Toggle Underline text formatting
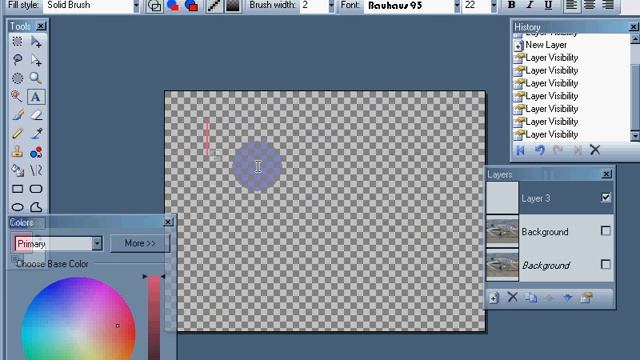 548,5
